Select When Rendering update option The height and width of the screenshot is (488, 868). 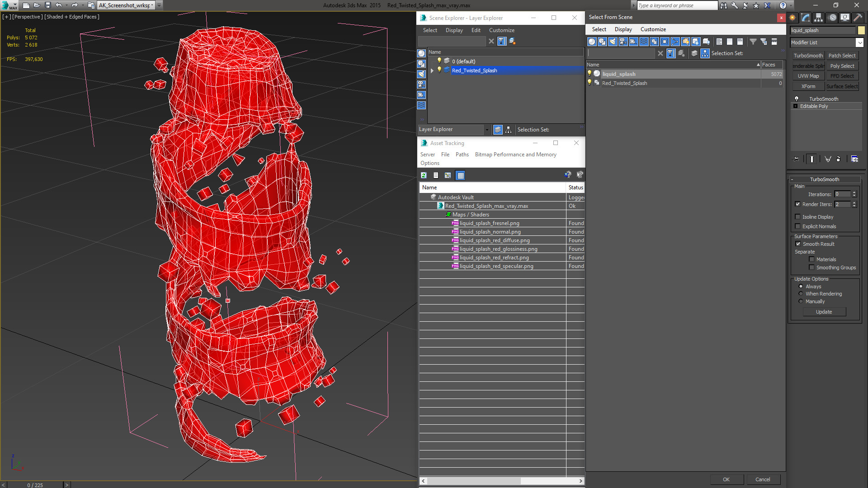801,294
